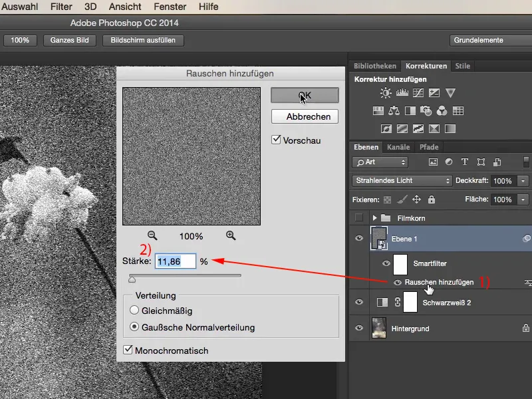The width and height of the screenshot is (532, 399).
Task: Open the Ansicht menu
Action: [125, 7]
